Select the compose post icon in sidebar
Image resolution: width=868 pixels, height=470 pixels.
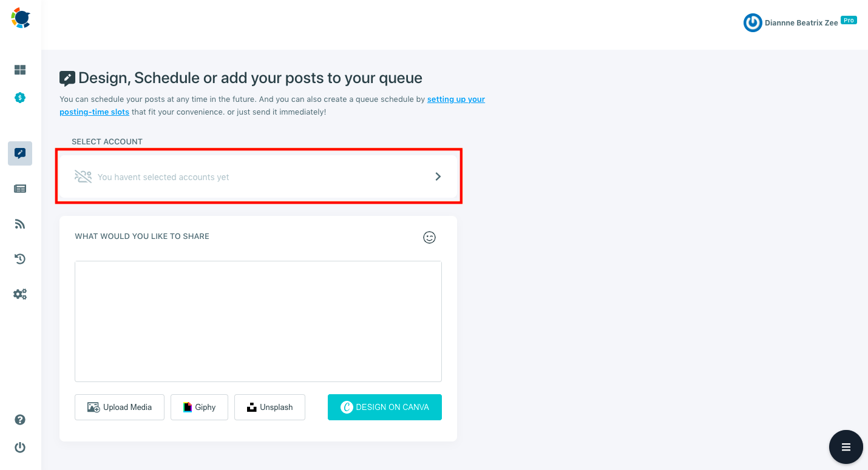[19, 153]
